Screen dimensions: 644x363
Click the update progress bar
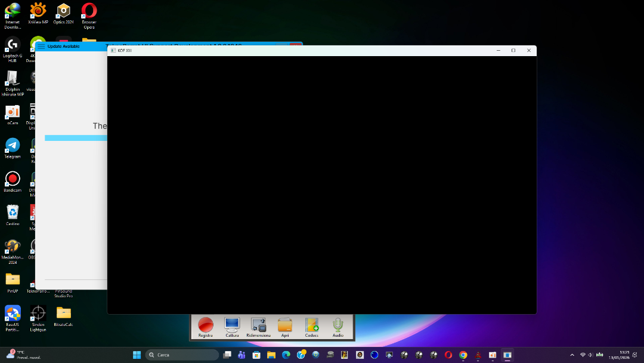pyautogui.click(x=76, y=138)
